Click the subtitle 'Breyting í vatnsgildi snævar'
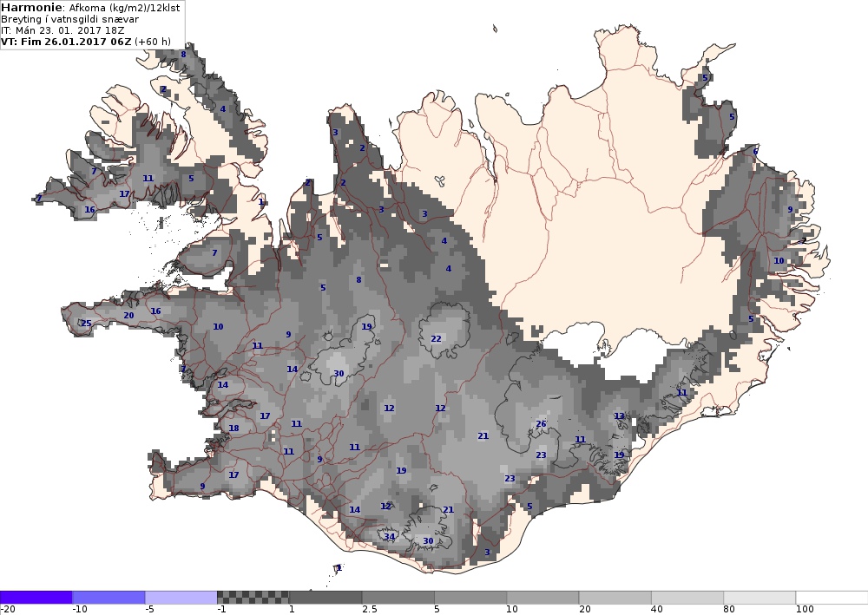Image resolution: width=868 pixels, height=615 pixels. [x=69, y=19]
